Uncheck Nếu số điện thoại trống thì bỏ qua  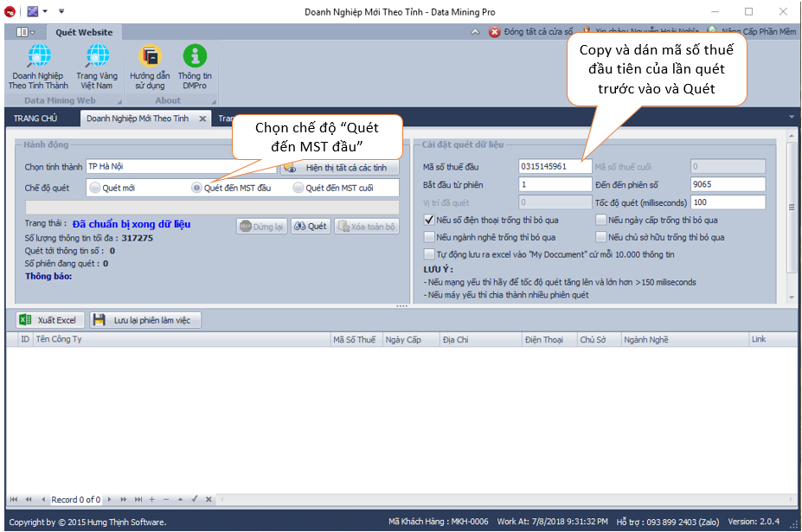click(429, 221)
